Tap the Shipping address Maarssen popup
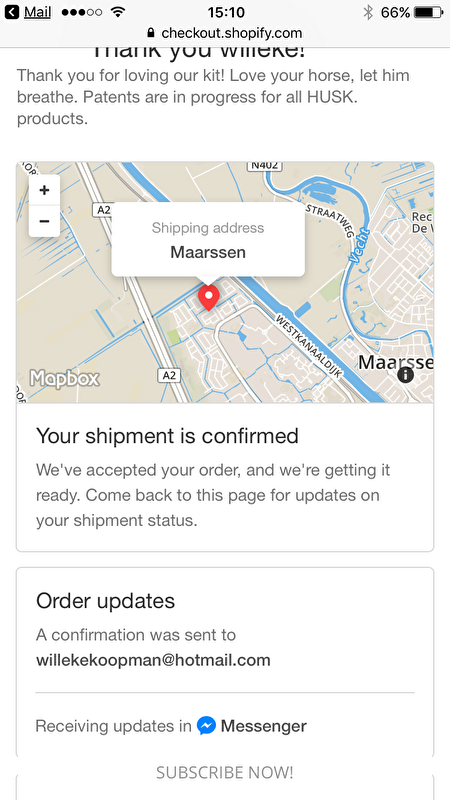Viewport: 450px width, 800px height. (x=208, y=240)
